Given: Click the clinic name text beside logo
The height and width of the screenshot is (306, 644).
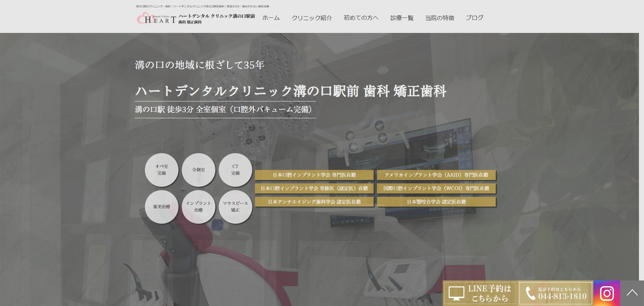Looking at the screenshot, I should click(217, 19).
